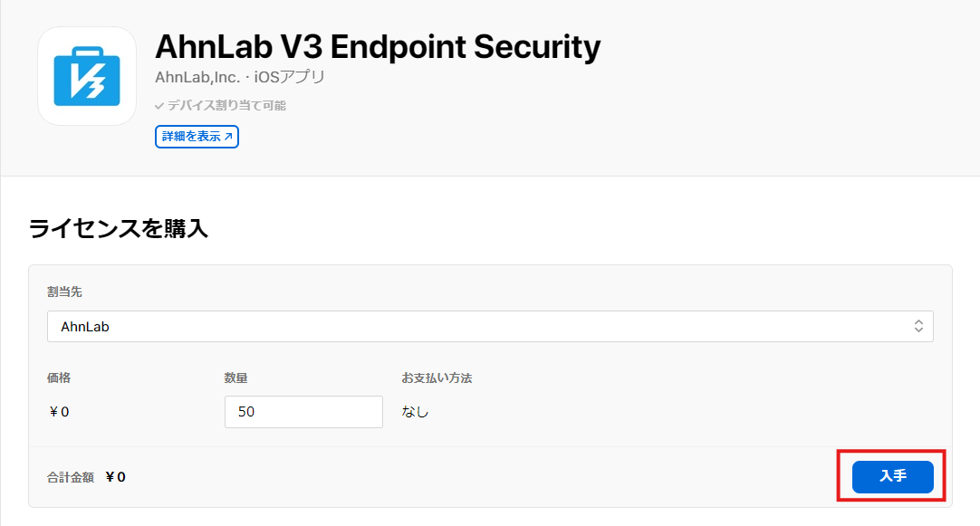The width and height of the screenshot is (980, 526).
Task: Select the 数量 quantity field showing 50
Action: click(303, 411)
